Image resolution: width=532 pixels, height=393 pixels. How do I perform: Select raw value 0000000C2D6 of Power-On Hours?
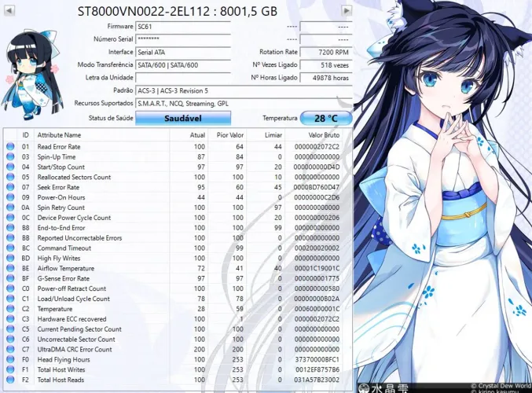pyautogui.click(x=317, y=197)
